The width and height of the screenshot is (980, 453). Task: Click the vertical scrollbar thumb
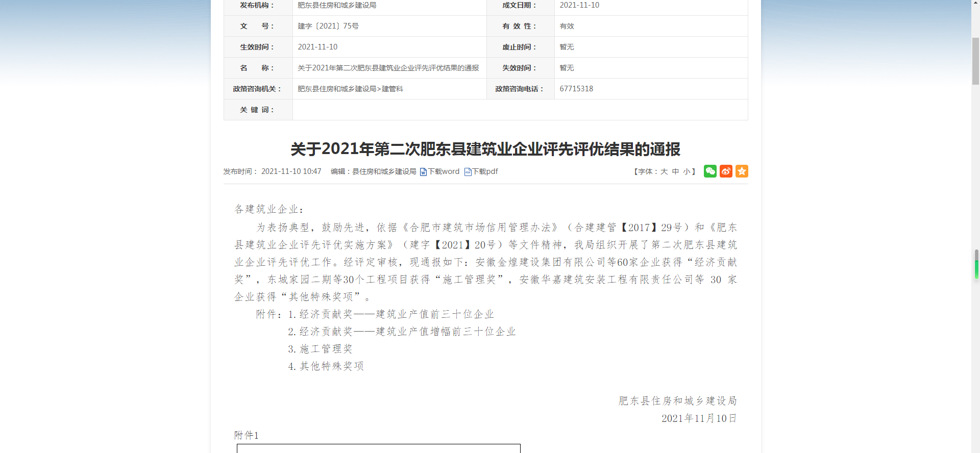pos(975,61)
